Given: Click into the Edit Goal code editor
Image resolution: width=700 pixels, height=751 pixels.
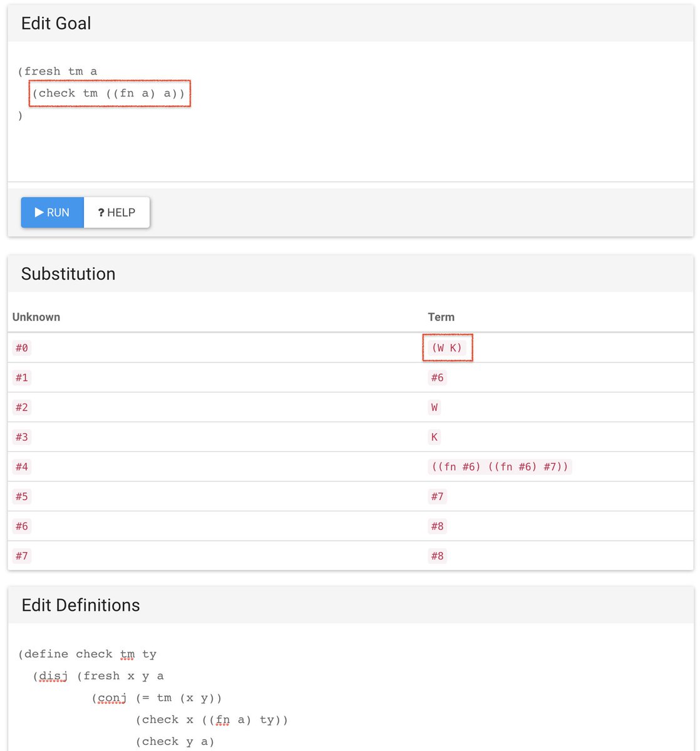Looking at the screenshot, I should pos(351,111).
